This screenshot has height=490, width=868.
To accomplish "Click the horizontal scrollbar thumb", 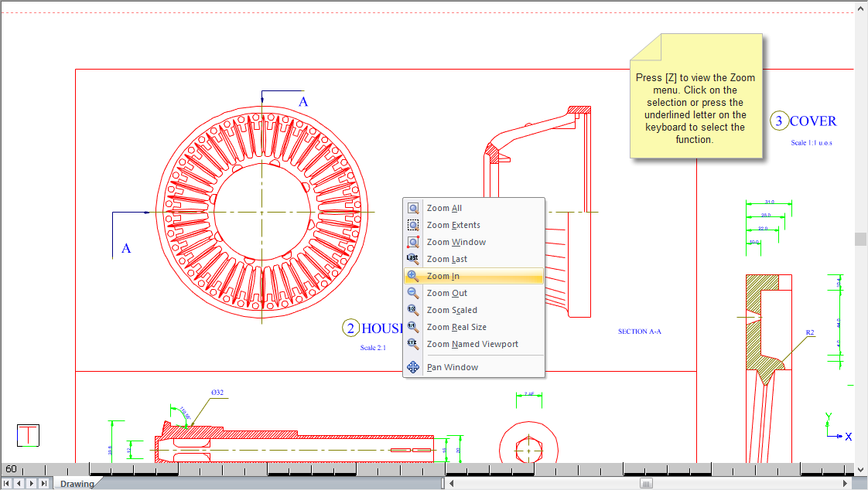I will coord(645,484).
